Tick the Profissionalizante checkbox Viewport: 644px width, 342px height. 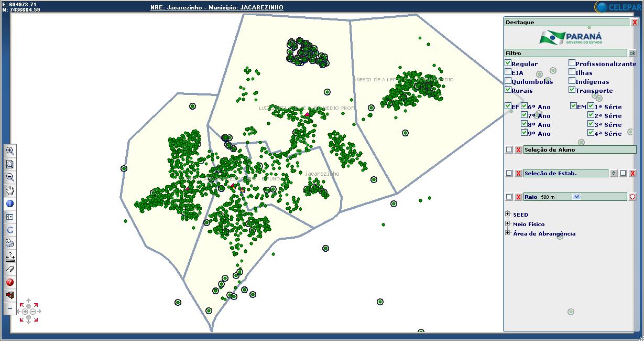click(572, 63)
